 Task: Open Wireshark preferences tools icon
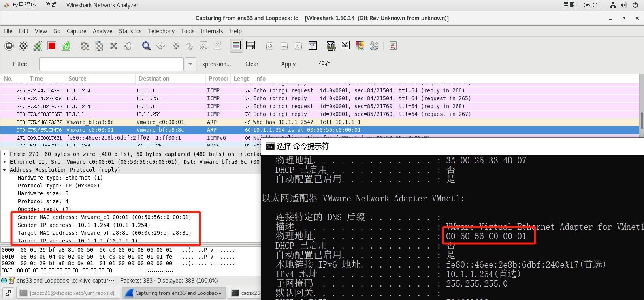point(374,46)
